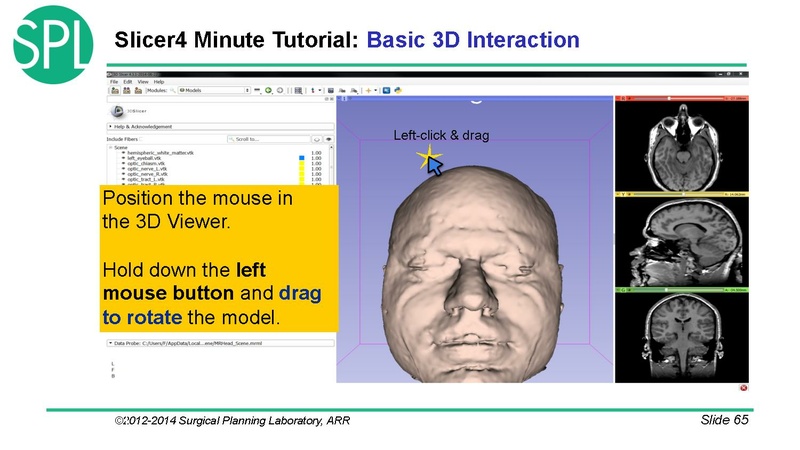Open the File menu
This screenshot has height=450, width=800.
coord(114,82)
